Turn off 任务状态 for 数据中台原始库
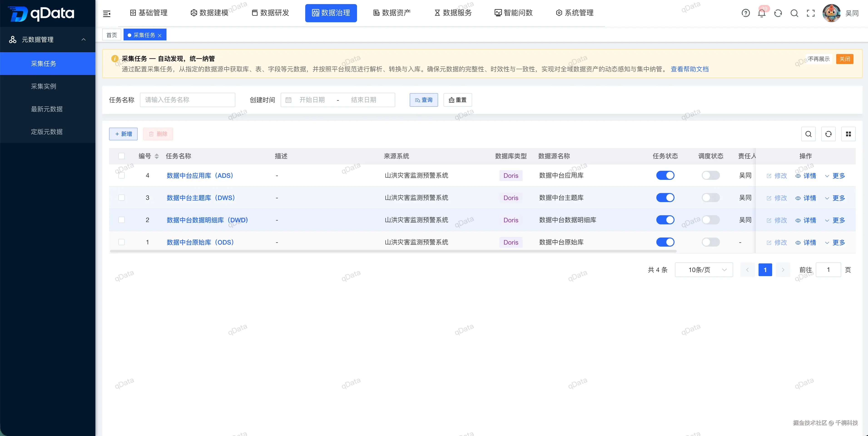This screenshot has width=868, height=436. (x=665, y=242)
